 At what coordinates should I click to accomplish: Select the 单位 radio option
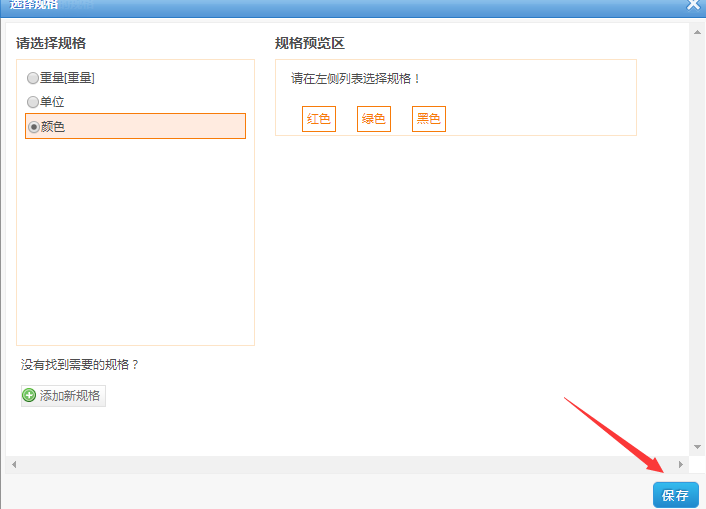pos(33,102)
